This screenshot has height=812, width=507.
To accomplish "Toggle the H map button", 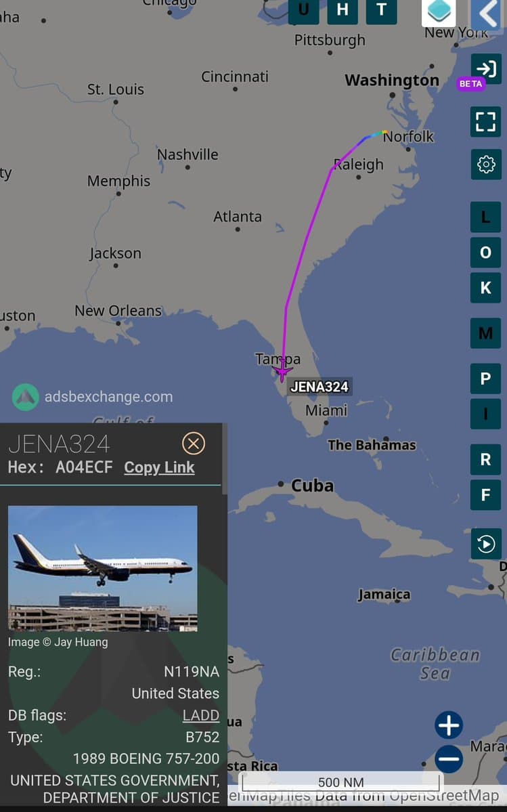I will [343, 12].
